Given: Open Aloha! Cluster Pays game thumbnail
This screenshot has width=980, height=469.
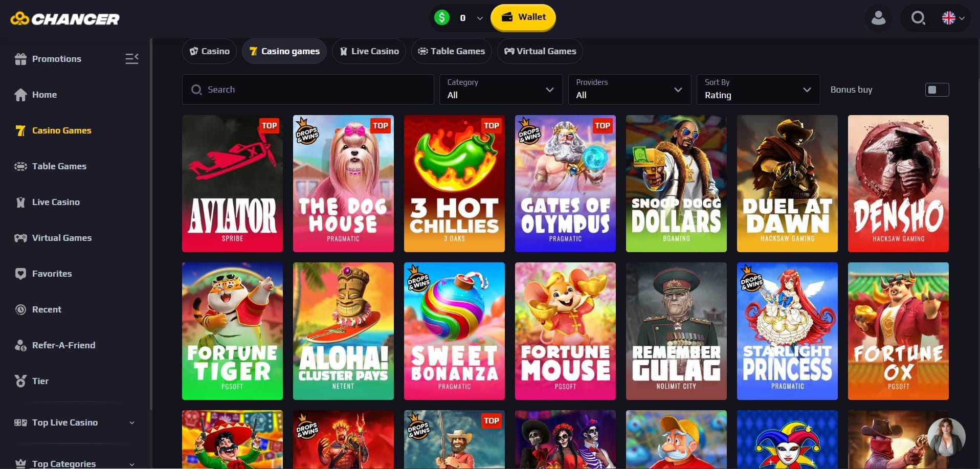Looking at the screenshot, I should [x=343, y=331].
